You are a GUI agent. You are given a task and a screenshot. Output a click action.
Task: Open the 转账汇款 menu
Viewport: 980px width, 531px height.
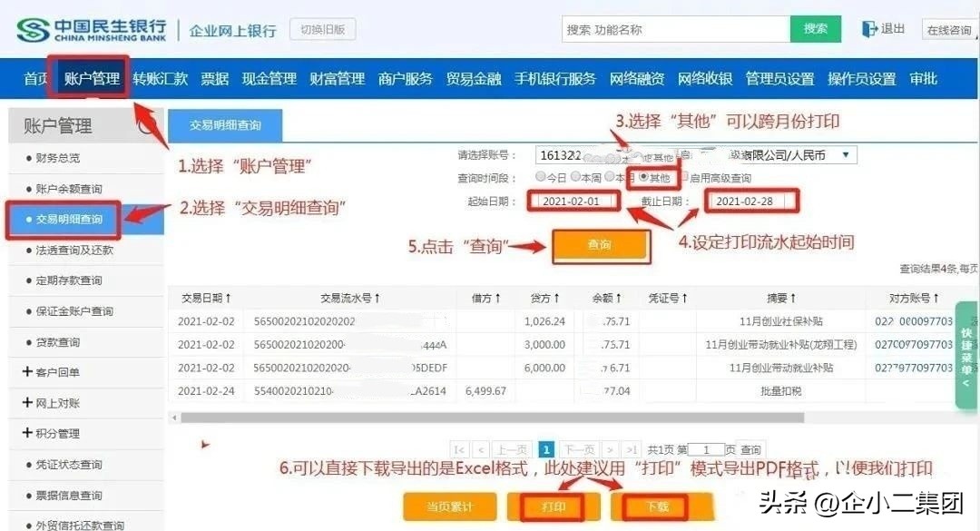point(160,79)
